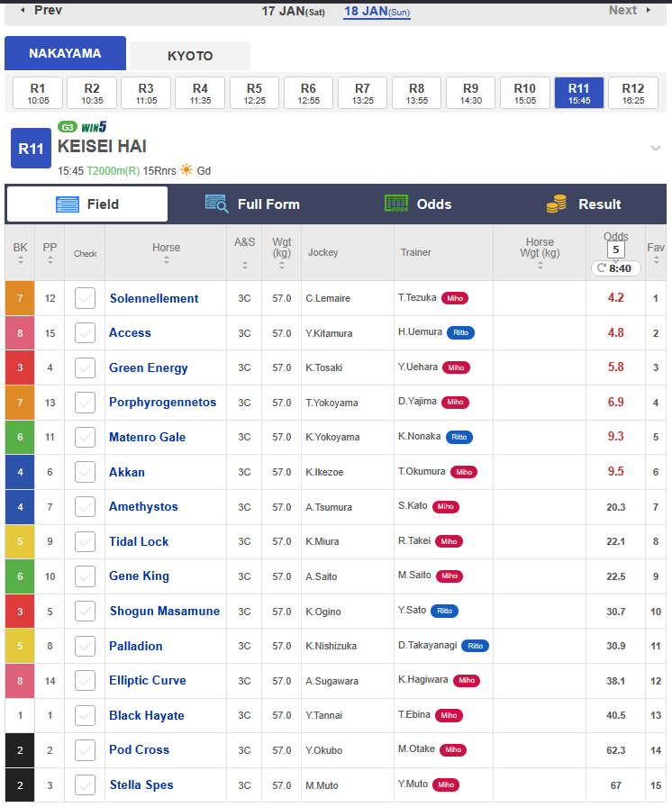The height and width of the screenshot is (807, 672).
Task: Open horse Palladion's page
Action: tap(136, 646)
